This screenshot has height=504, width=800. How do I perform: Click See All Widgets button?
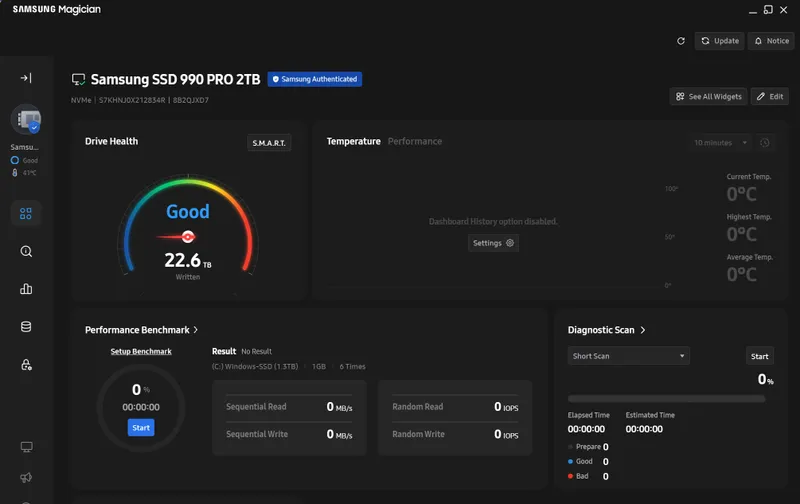pyautogui.click(x=709, y=96)
